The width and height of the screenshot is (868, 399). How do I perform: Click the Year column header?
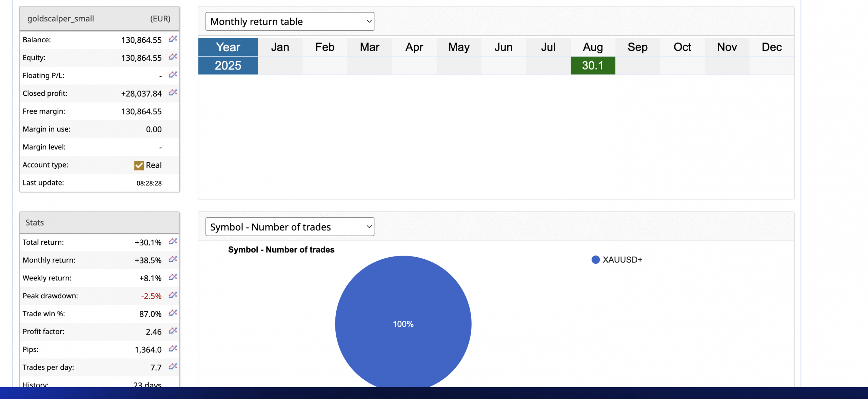click(228, 47)
